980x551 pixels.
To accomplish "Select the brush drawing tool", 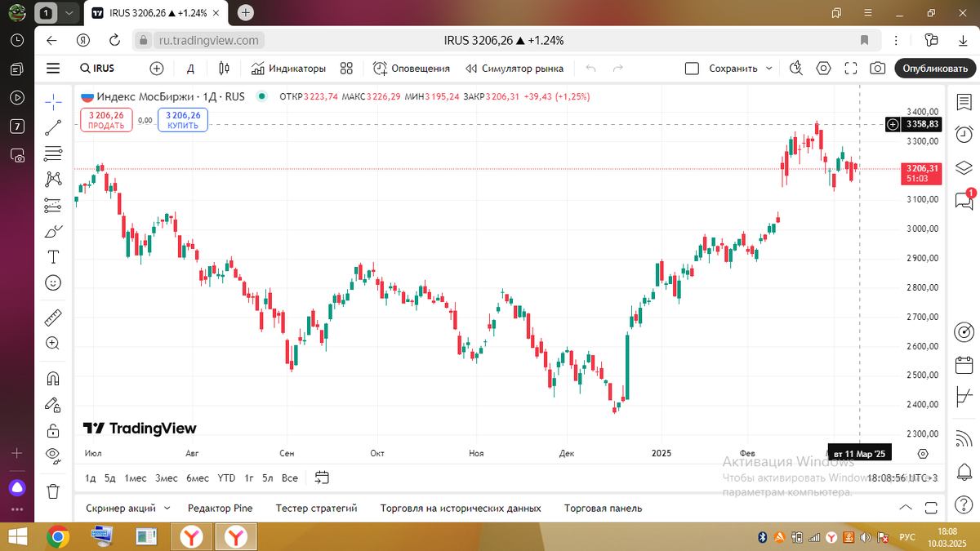I will point(53,231).
